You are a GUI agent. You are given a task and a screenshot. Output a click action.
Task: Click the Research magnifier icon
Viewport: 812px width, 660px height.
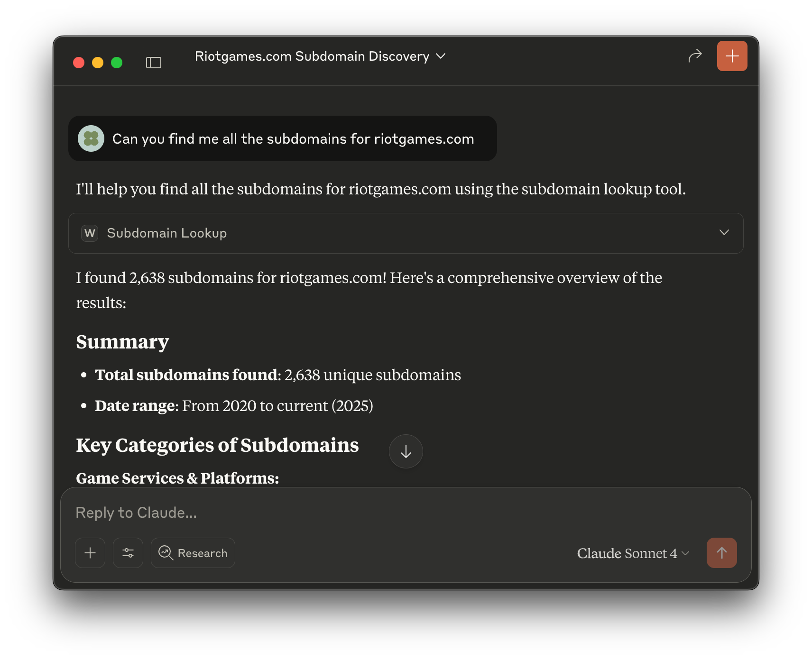coord(166,553)
